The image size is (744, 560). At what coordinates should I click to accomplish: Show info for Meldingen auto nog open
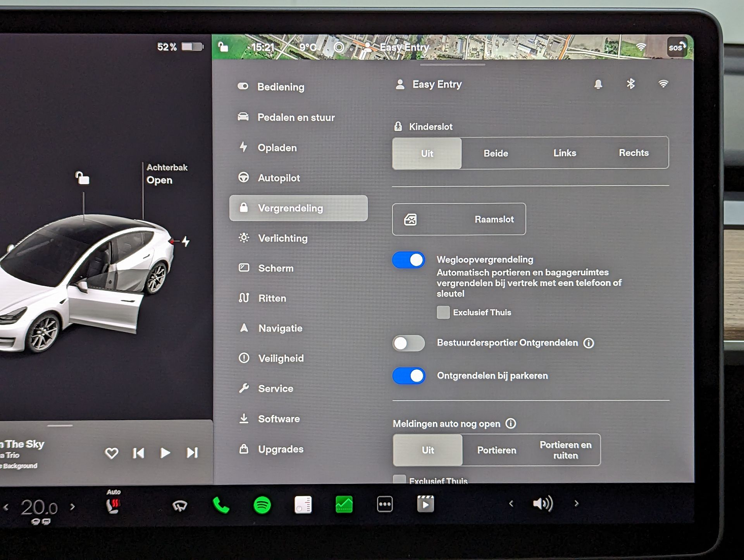(511, 424)
